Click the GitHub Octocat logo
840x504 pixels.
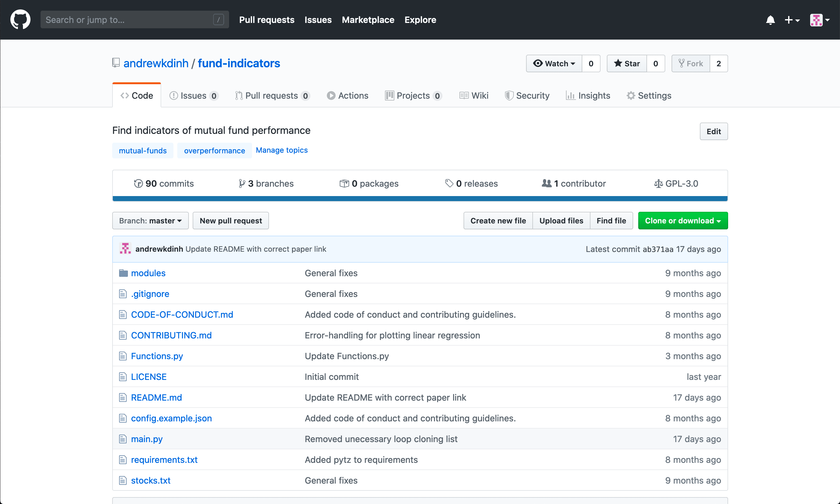[x=20, y=20]
